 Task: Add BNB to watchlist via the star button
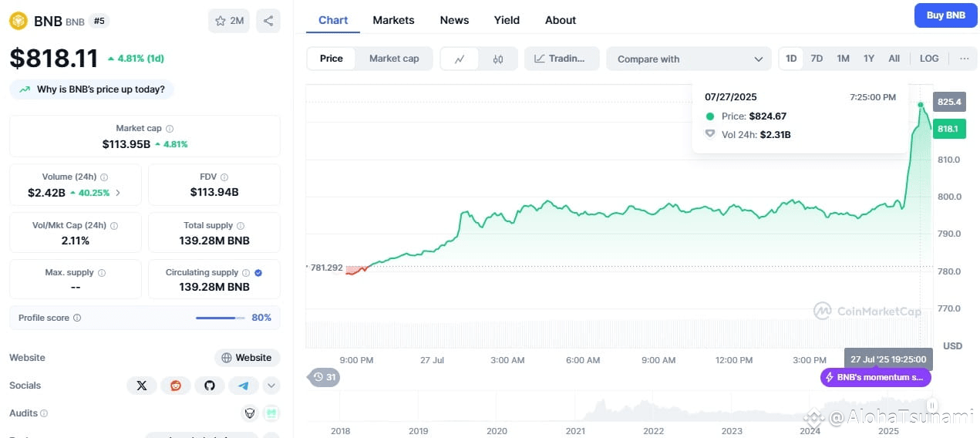pyautogui.click(x=229, y=21)
